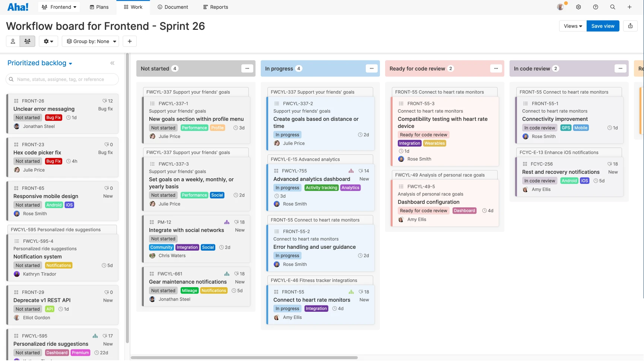Click the global search magnifier icon
644x364 pixels.
(612, 7)
